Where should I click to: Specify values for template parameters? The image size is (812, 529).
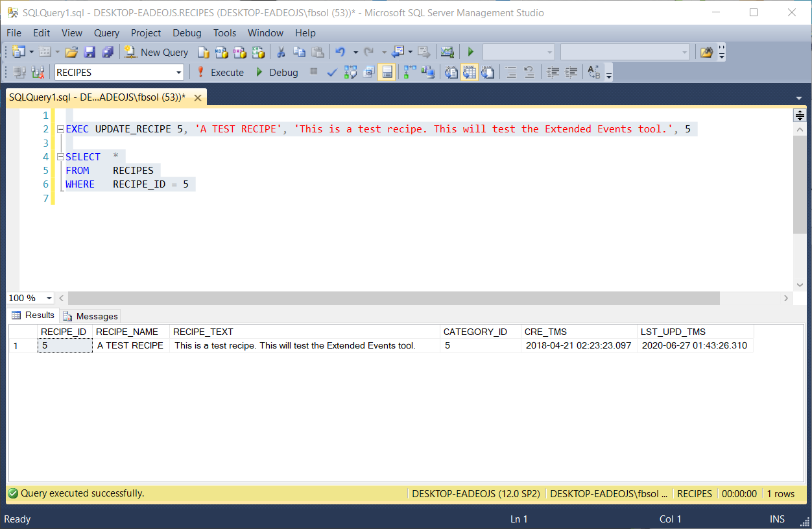click(593, 72)
